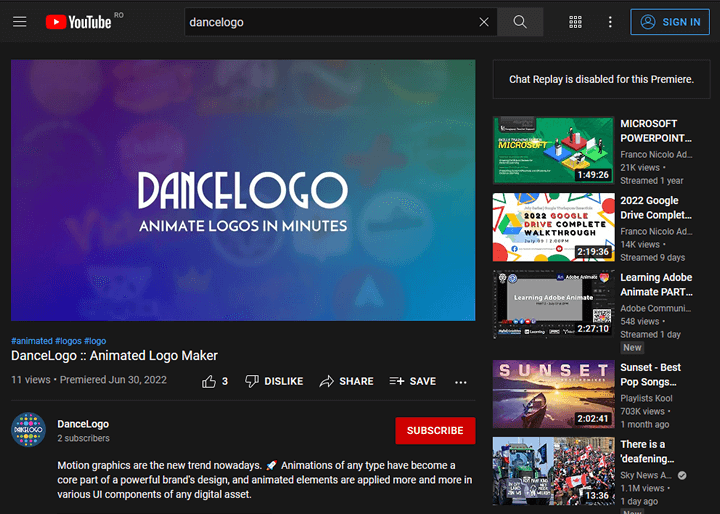Open the Sunset video thumbnail
This screenshot has height=514, width=720.
click(x=553, y=394)
